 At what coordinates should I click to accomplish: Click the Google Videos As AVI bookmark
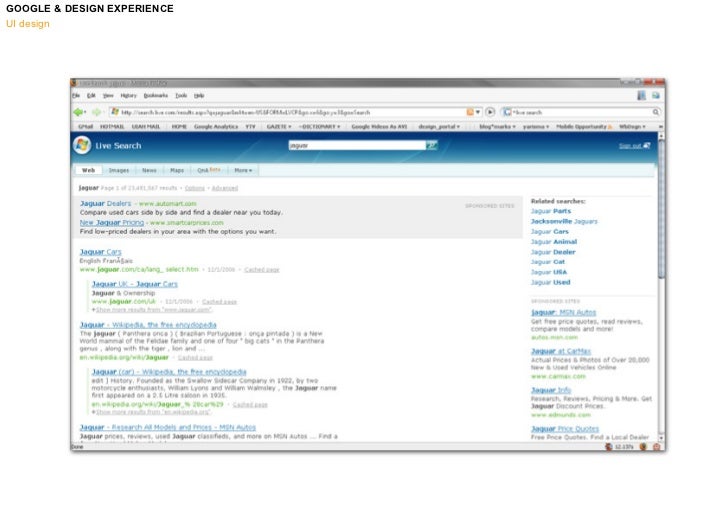tap(379, 126)
